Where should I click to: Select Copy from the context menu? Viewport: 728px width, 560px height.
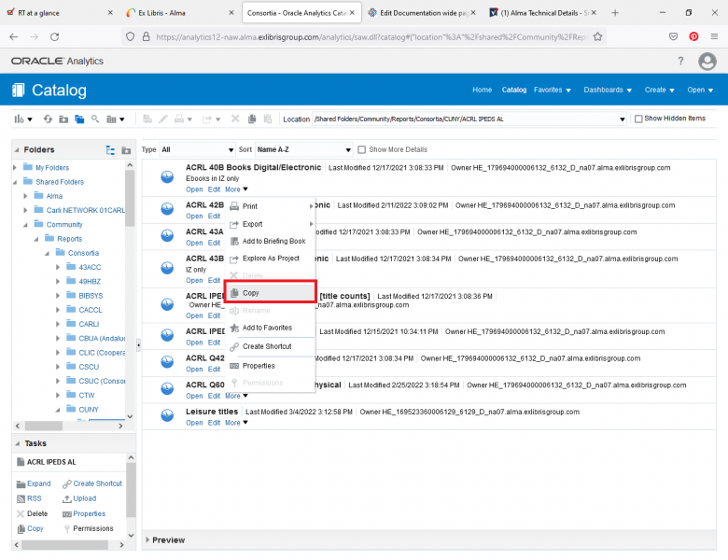[271, 292]
